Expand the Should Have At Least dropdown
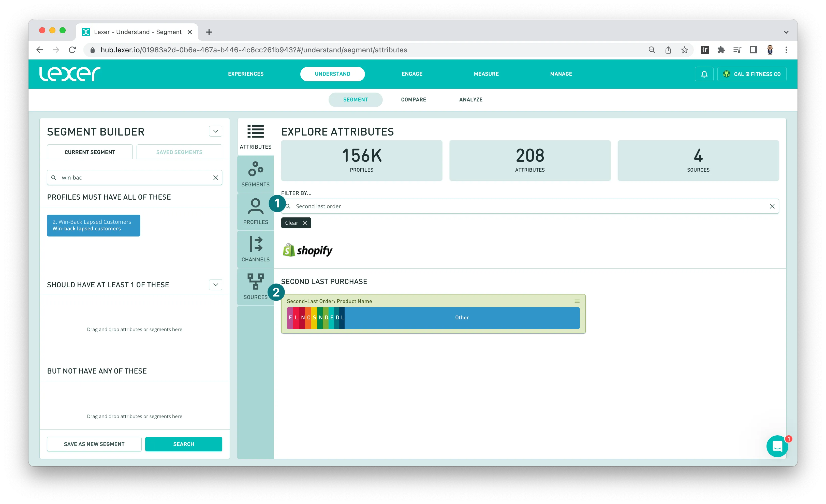Screen dimensions: 826x504 (216, 285)
